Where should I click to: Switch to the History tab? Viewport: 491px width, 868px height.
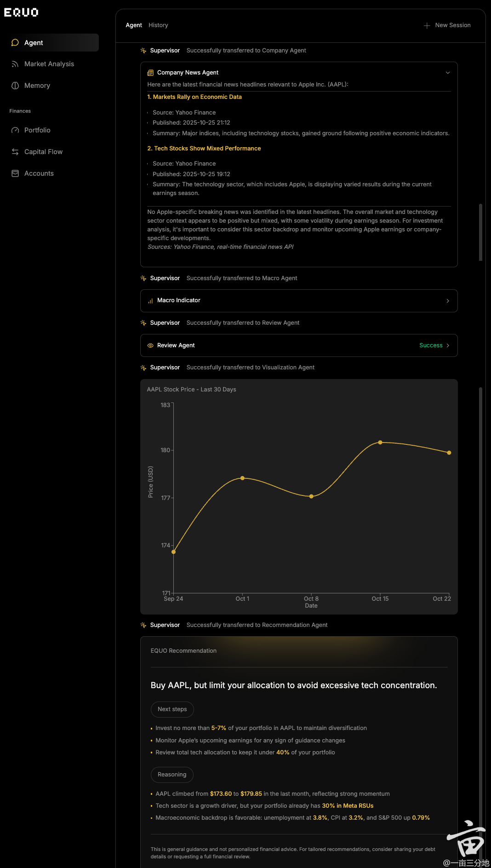pyautogui.click(x=158, y=25)
